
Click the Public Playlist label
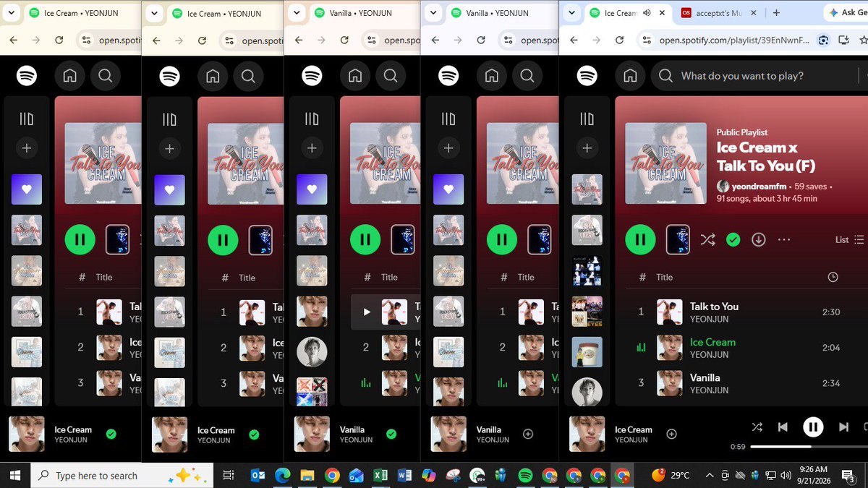tap(741, 132)
